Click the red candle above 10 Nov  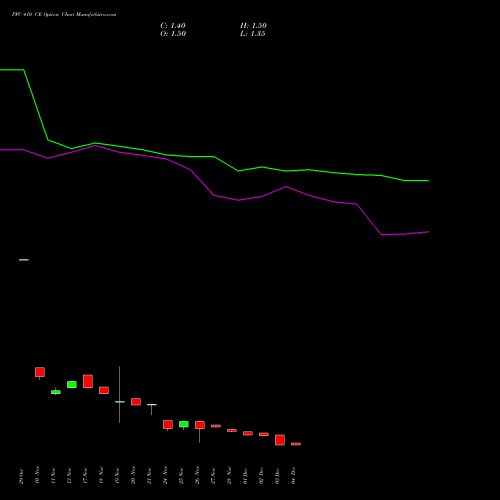tap(40, 372)
